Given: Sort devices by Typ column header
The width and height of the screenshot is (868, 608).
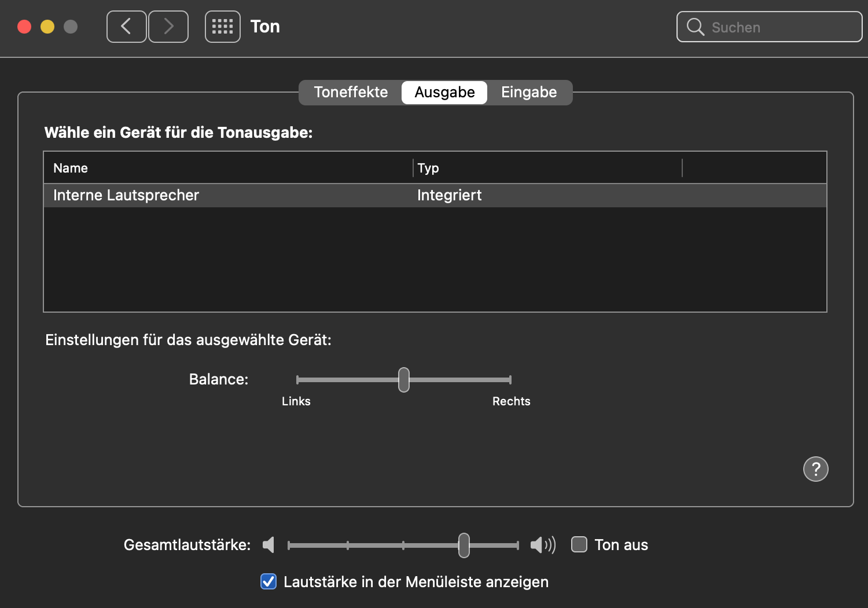Looking at the screenshot, I should [x=428, y=169].
